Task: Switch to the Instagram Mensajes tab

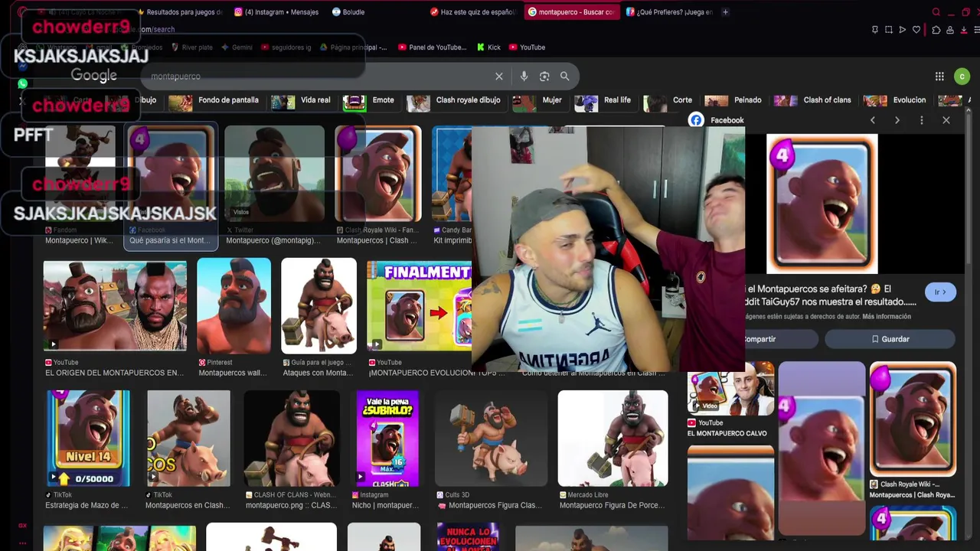Action: tap(276, 12)
